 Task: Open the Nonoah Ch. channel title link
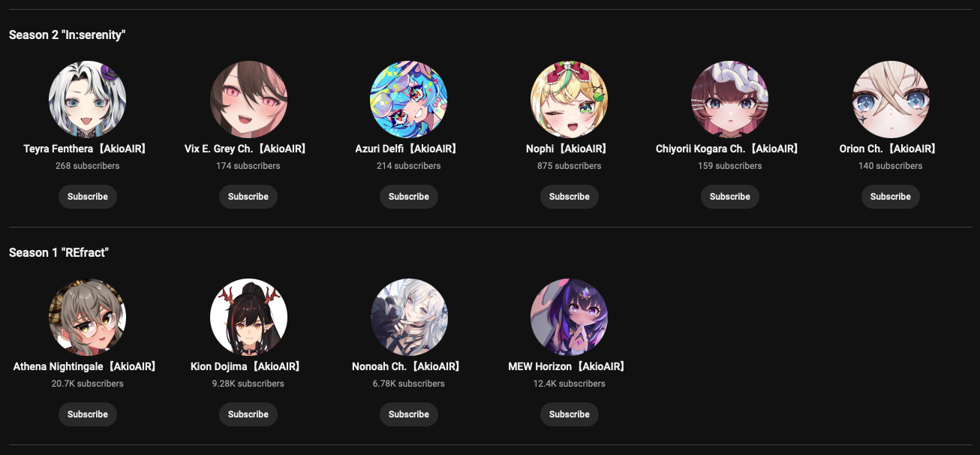click(409, 367)
